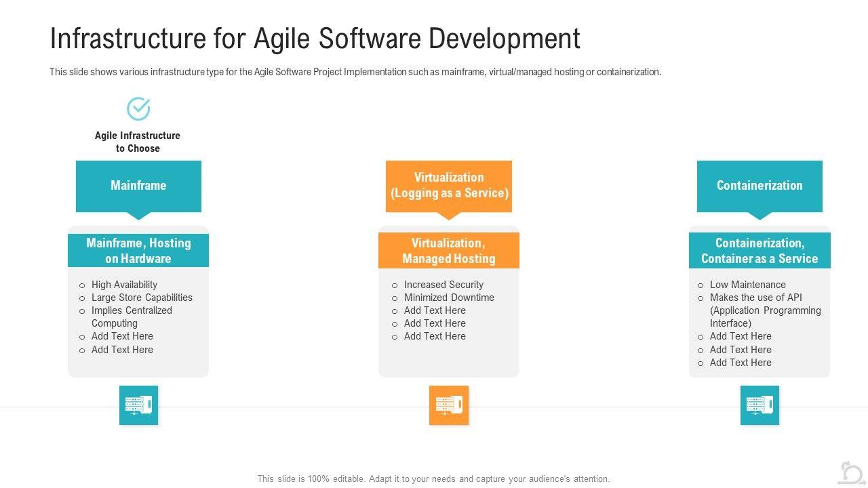This screenshot has height=488, width=868.
Task: Click the subtitle sentence starting "This slide shows various"
Action: coord(355,72)
